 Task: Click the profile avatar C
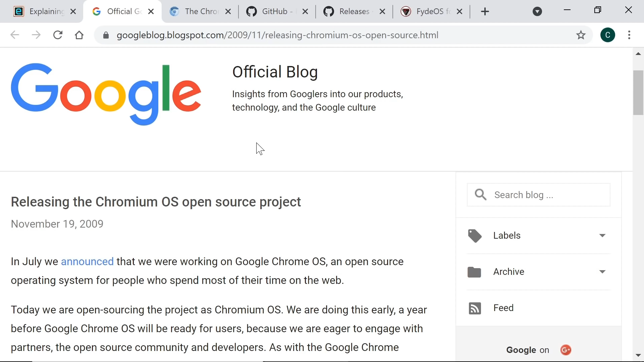(x=608, y=35)
